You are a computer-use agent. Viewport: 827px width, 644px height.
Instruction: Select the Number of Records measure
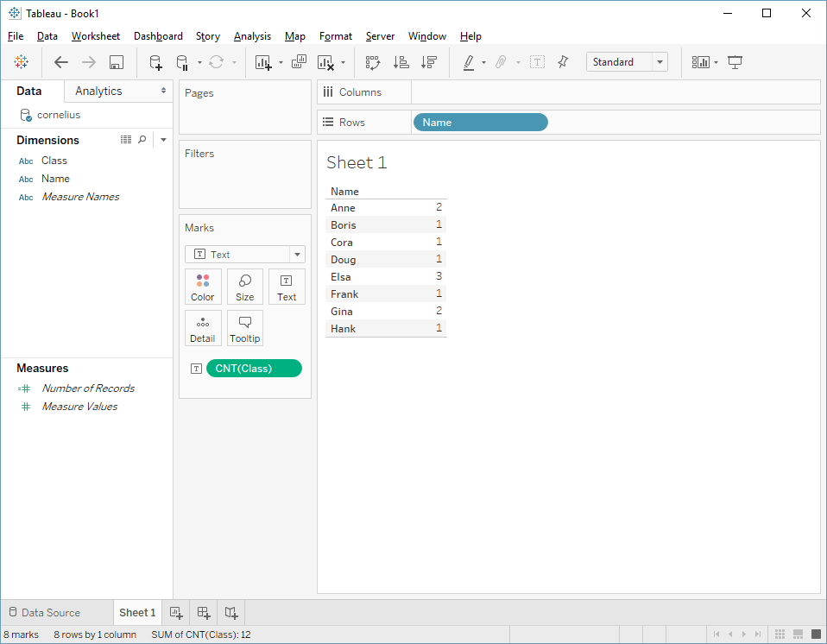(88, 388)
